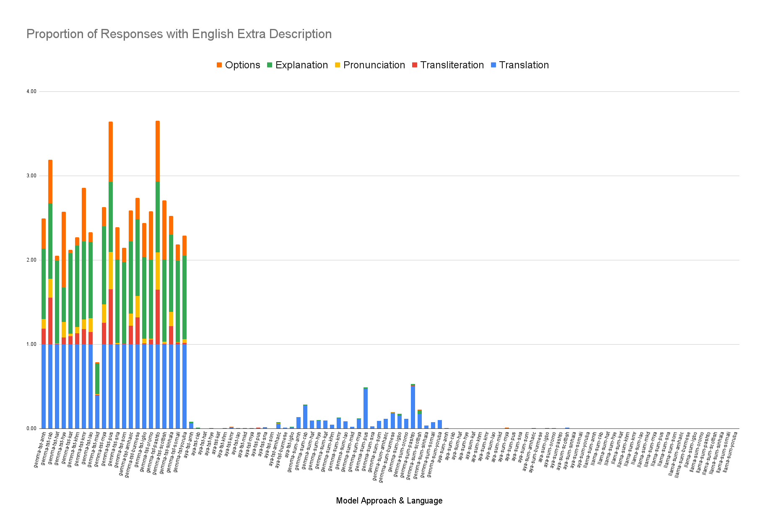Click the tallest stacked bar above gemma-tst-pus
This screenshot has width=766, height=532.
pos(110,272)
